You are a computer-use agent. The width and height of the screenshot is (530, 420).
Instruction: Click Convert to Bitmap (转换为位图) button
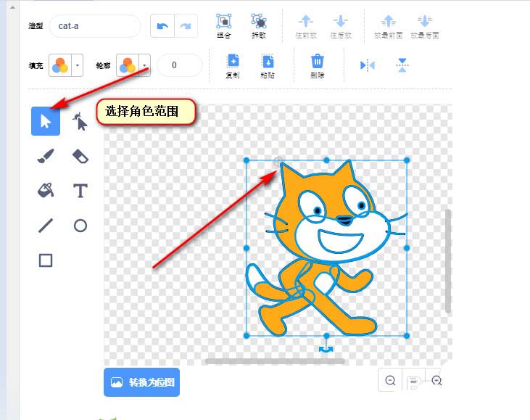[141, 382]
